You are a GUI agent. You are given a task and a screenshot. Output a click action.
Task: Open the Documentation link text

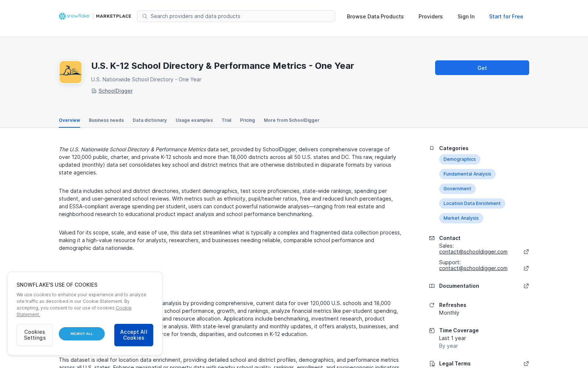pyautogui.click(x=459, y=286)
